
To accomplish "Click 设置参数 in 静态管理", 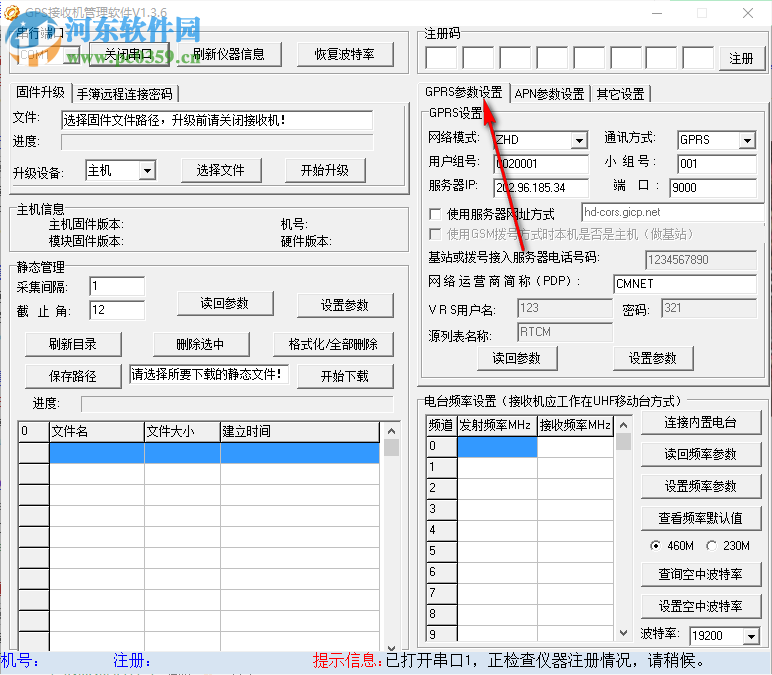I will 345,305.
